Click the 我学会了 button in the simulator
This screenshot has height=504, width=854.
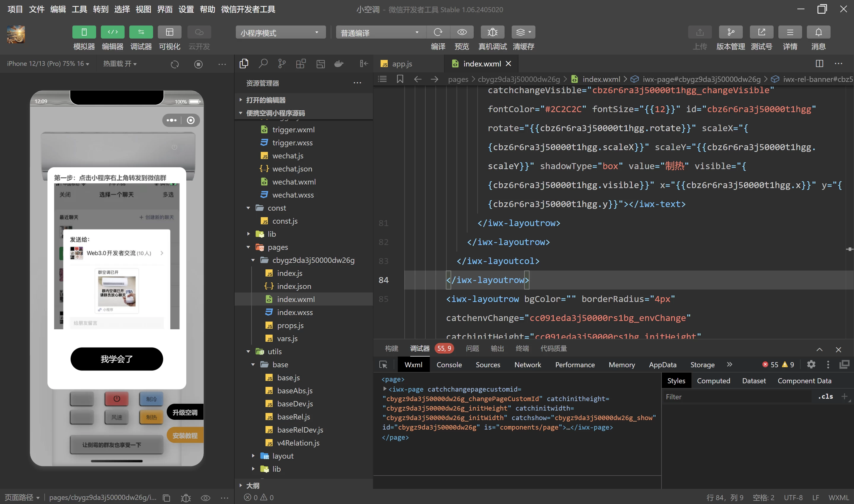pos(117,359)
